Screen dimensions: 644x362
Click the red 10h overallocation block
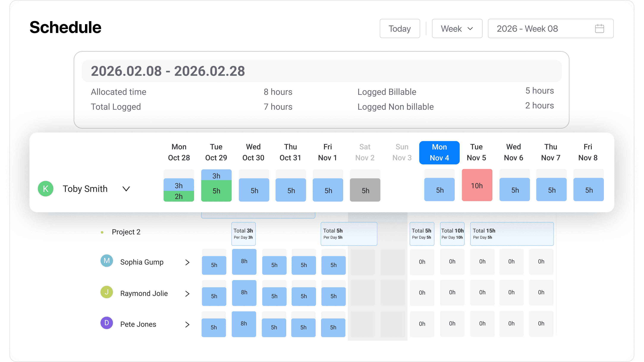476,185
